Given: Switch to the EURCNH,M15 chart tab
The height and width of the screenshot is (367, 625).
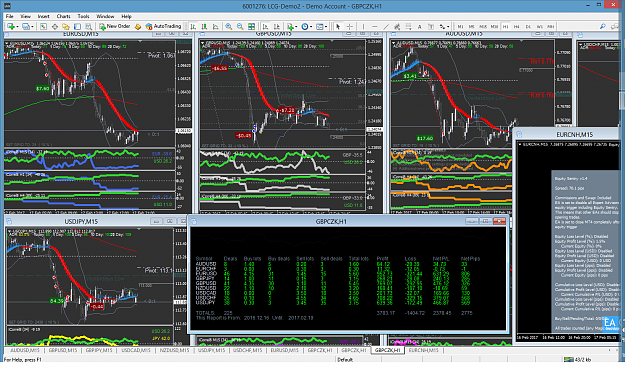Looking at the screenshot, I should 423,350.
